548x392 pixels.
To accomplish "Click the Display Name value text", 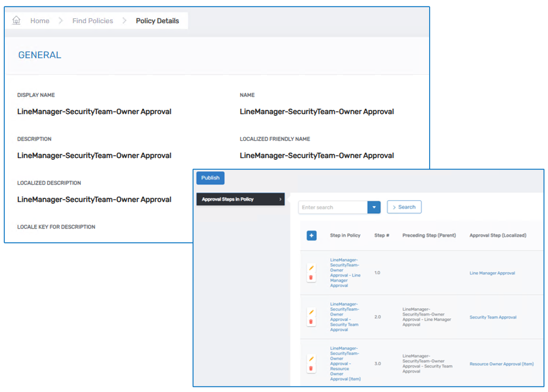I will 94,112.
